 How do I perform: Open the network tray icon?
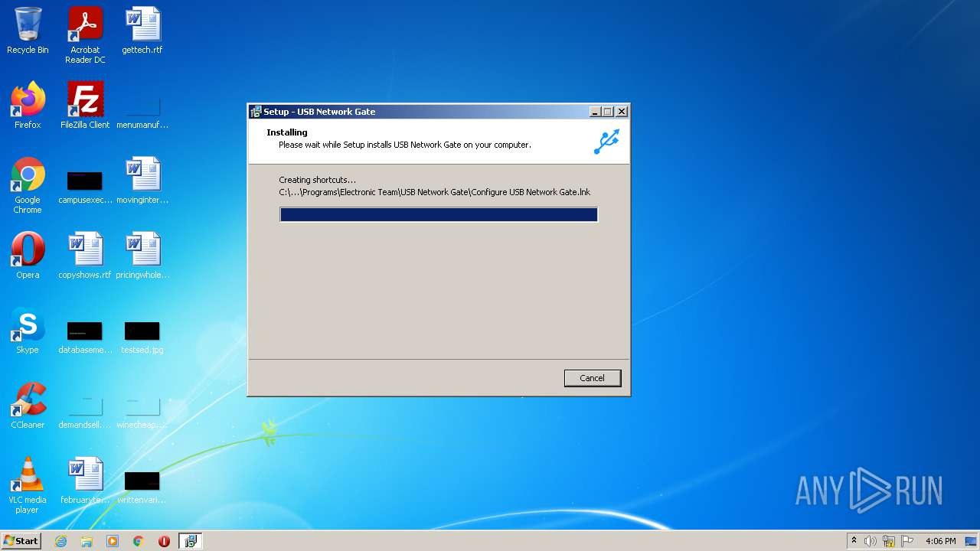(x=889, y=541)
